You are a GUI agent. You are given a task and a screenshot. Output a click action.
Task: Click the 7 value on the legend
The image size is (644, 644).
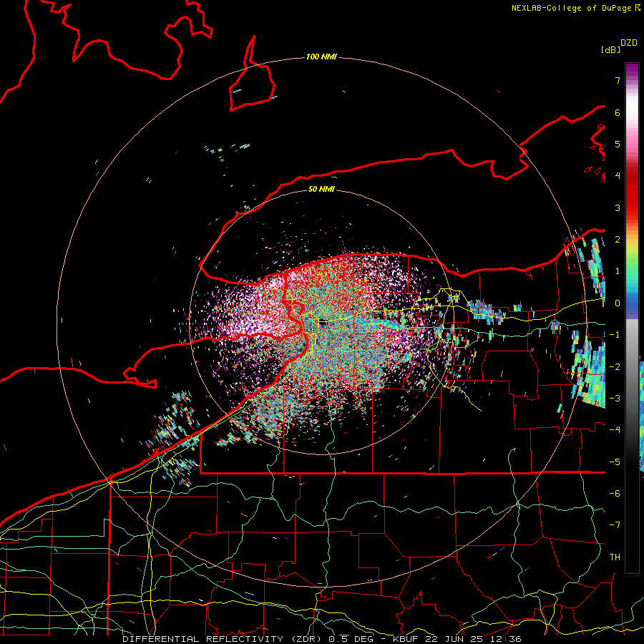(618, 80)
